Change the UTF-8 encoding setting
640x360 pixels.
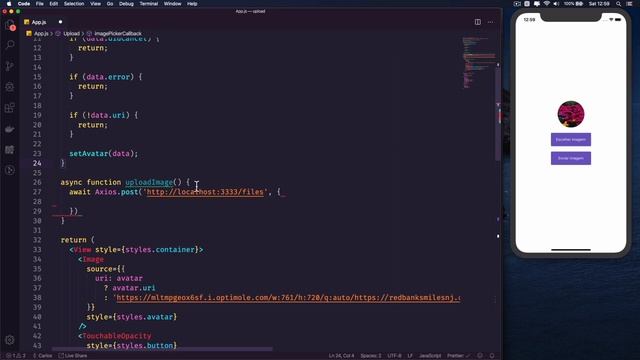point(394,356)
